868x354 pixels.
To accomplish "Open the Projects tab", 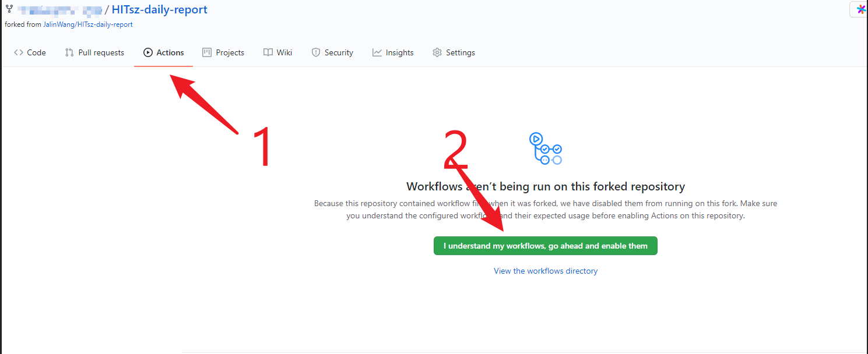I will pos(223,52).
